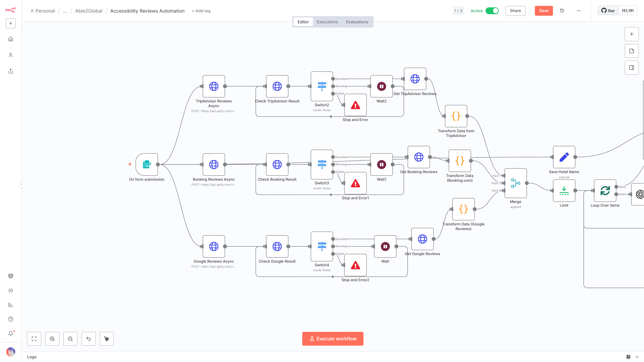The height and width of the screenshot is (362, 644).
Task: Open the create new plus menu in sidebar
Action: point(11,23)
